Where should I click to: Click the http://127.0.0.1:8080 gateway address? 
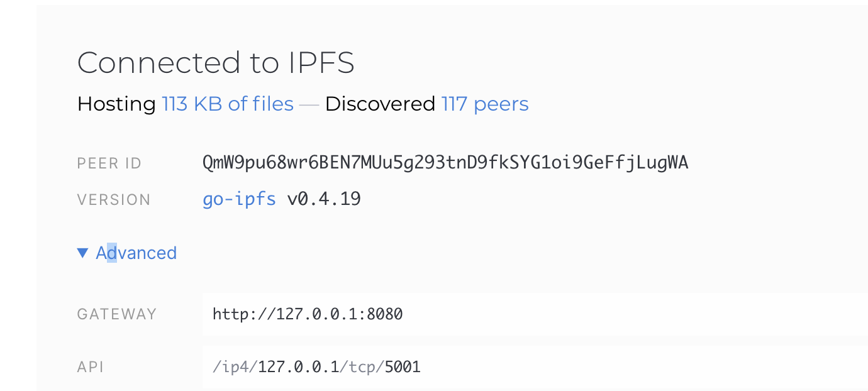[x=307, y=313]
